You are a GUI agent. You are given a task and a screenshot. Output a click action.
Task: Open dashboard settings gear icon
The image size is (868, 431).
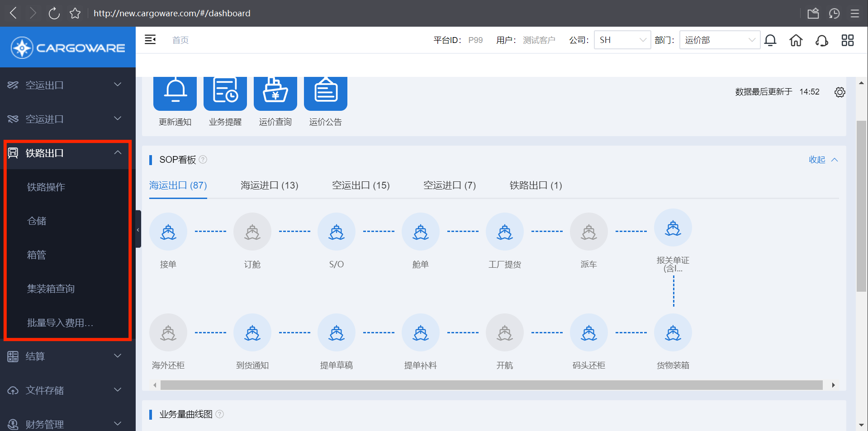840,92
